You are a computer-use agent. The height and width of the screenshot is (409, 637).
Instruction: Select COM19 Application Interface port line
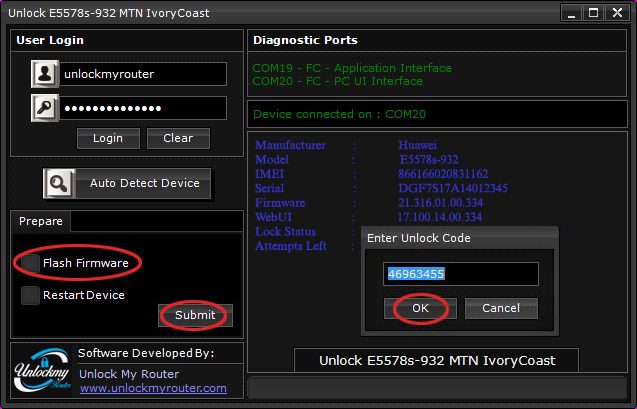[352, 68]
